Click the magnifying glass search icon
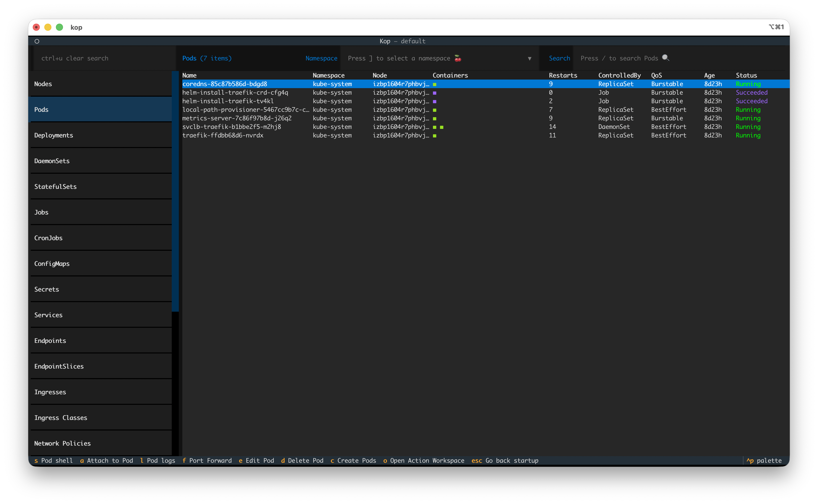The image size is (818, 504). click(665, 58)
